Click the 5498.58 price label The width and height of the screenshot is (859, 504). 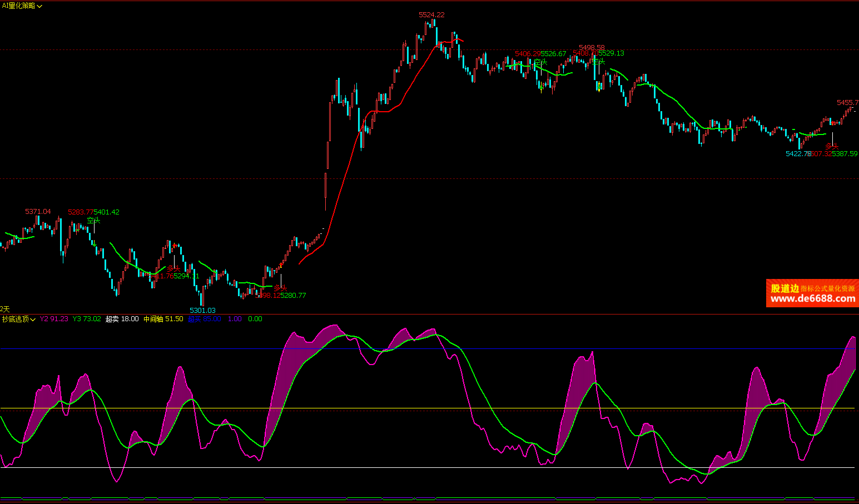coord(592,48)
